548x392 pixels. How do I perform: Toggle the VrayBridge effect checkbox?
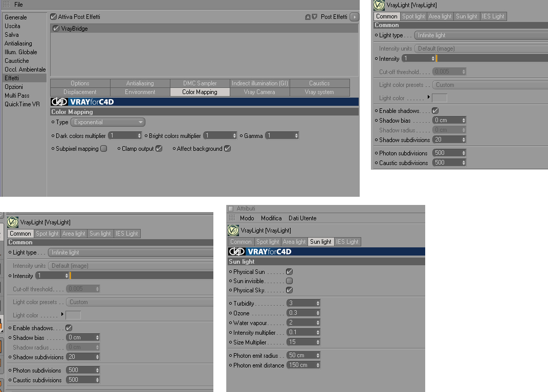point(56,29)
